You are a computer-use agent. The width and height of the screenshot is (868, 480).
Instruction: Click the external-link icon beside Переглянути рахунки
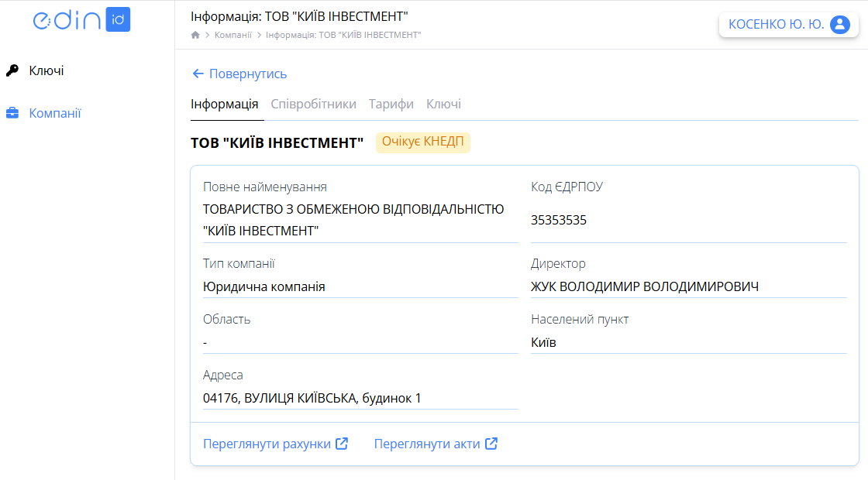(341, 443)
